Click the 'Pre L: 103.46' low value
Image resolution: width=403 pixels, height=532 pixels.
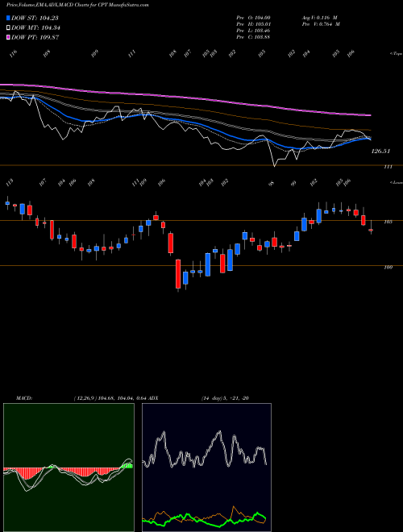coord(253,31)
